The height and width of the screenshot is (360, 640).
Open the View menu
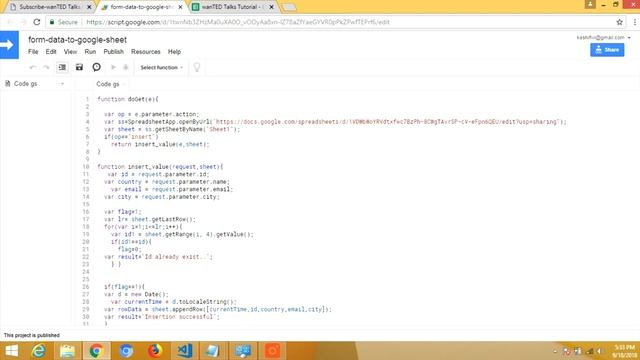pyautogui.click(x=70, y=52)
